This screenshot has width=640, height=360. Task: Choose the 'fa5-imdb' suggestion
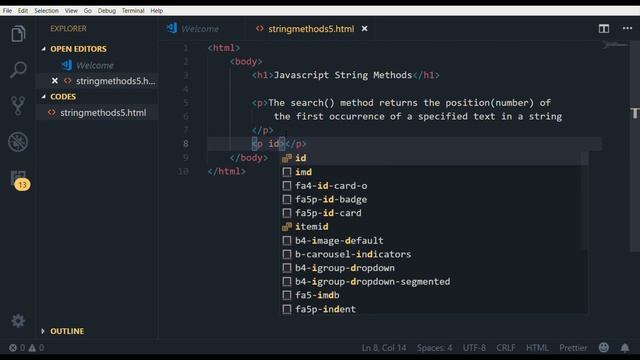[434, 295]
